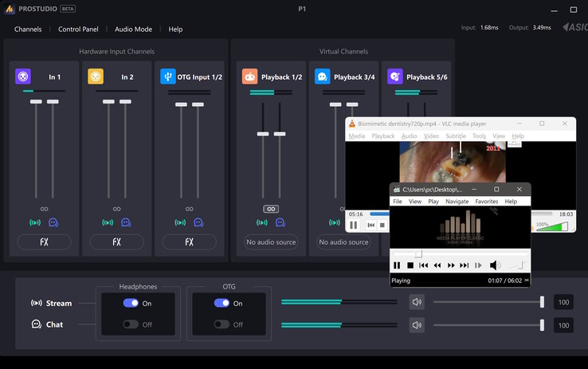
Task: Click the Chat volume value field 100
Action: pos(563,325)
